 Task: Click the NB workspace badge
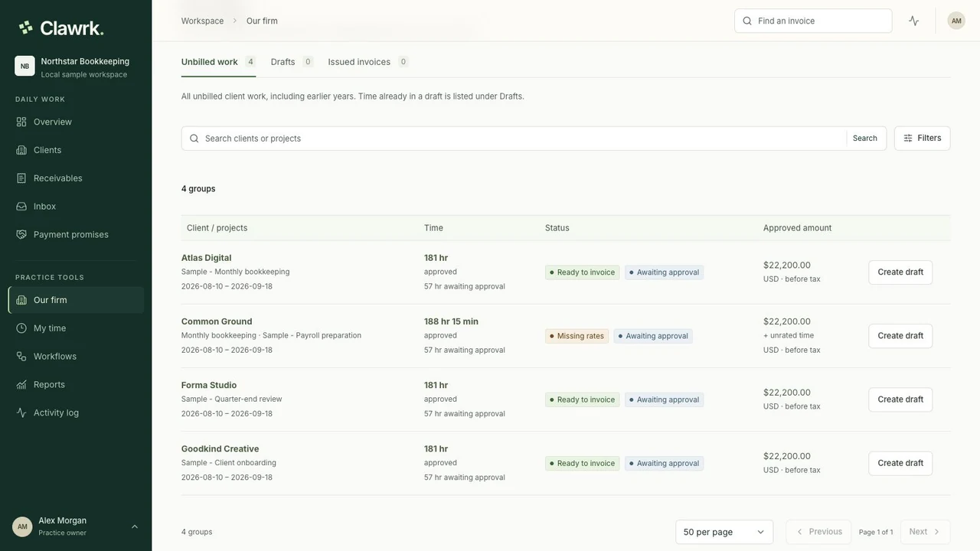(x=24, y=66)
